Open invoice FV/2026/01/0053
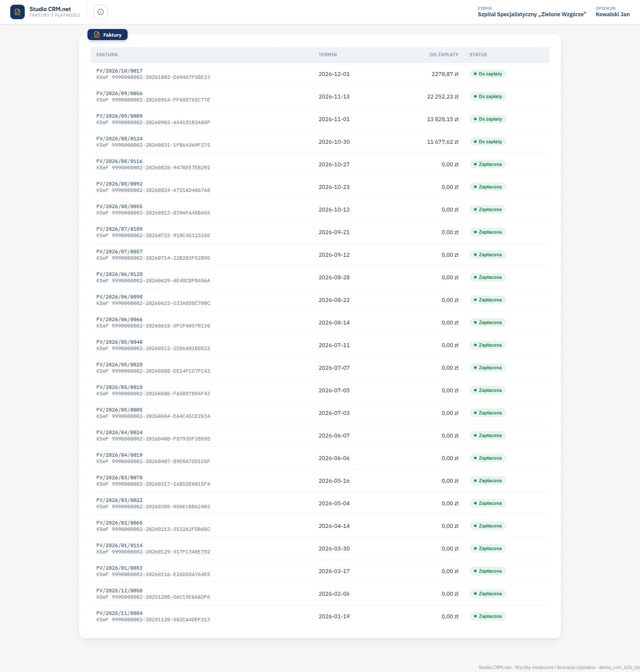This screenshot has width=640, height=672. (x=119, y=568)
